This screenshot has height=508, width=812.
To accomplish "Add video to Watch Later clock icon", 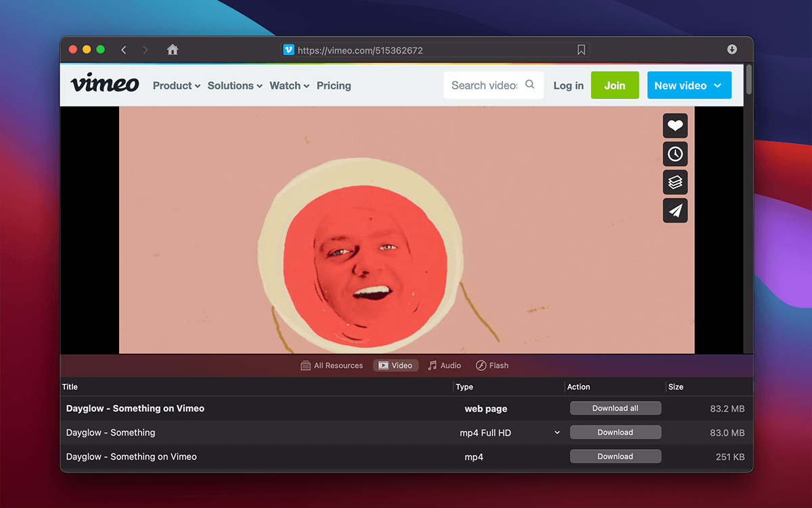I will pyautogui.click(x=675, y=154).
